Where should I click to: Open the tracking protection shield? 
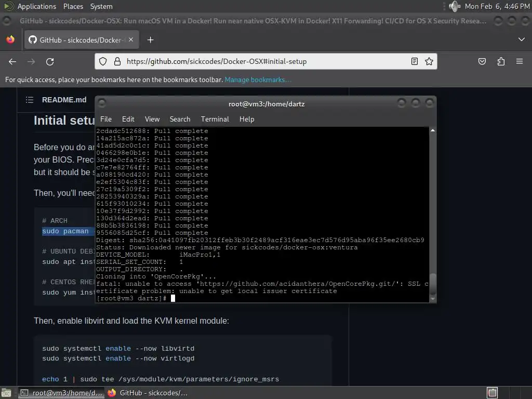click(103, 61)
